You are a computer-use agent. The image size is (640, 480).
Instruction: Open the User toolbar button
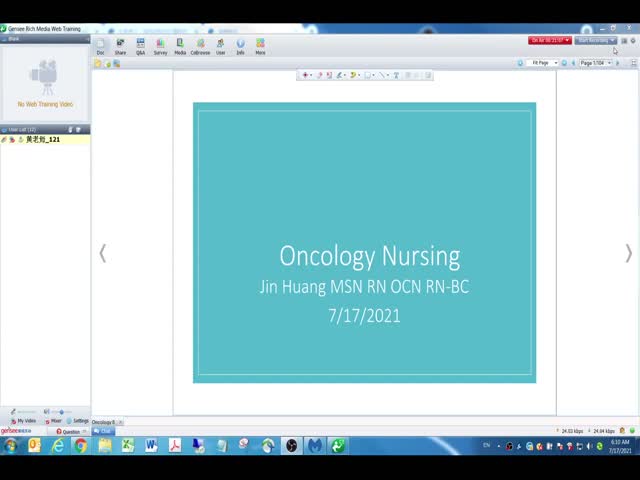pyautogui.click(x=220, y=46)
